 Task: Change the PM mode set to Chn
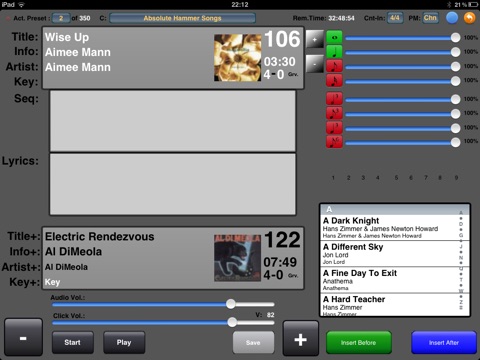pos(430,18)
